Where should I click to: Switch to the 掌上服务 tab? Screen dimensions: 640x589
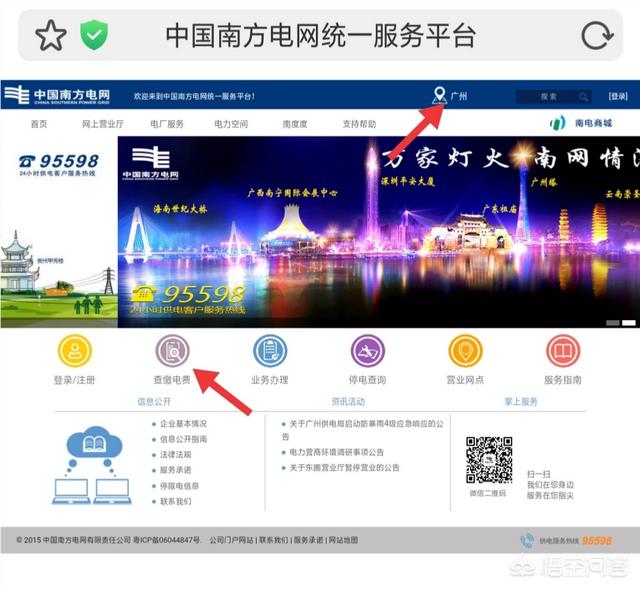tap(521, 402)
